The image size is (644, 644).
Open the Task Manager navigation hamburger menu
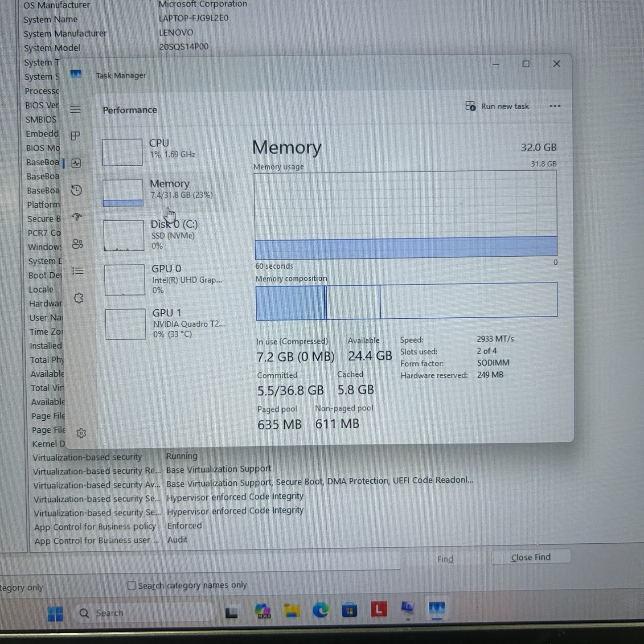75,109
